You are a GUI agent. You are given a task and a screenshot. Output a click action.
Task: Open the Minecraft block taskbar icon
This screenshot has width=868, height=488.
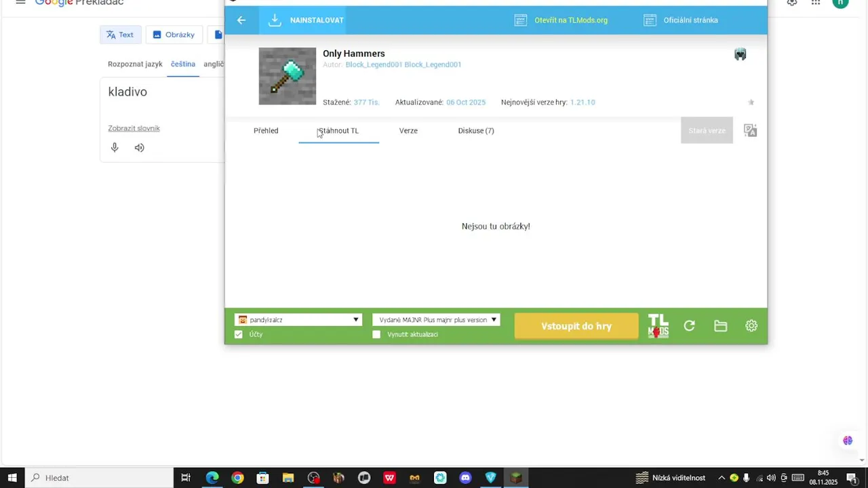tap(516, 478)
